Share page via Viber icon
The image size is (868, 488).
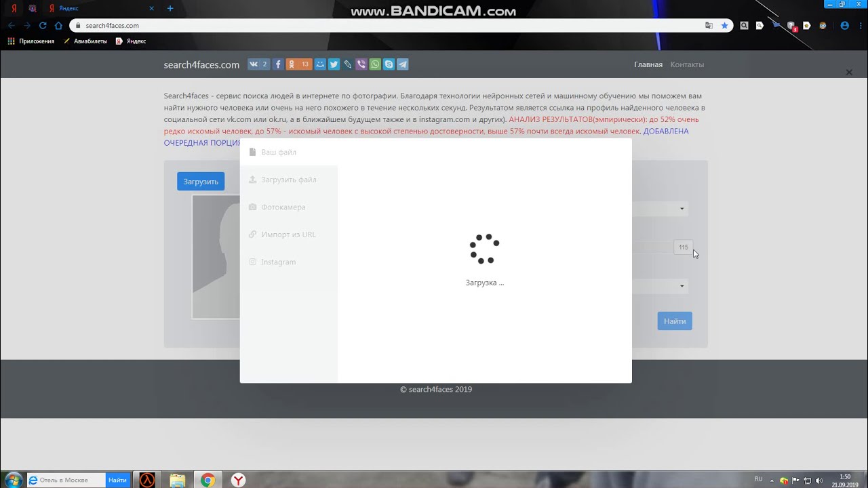(361, 64)
